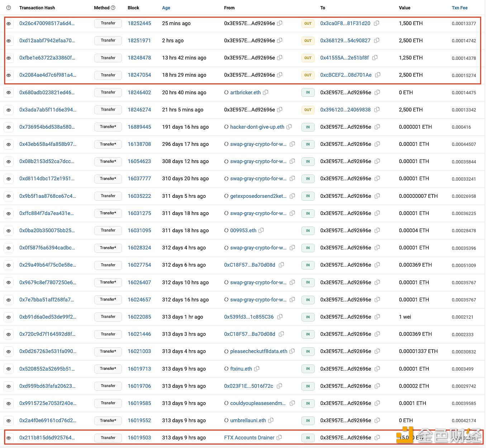
Task: Preview transaction 0x211b815d6d925764 with eye icon
Action: pyautogui.click(x=9, y=438)
